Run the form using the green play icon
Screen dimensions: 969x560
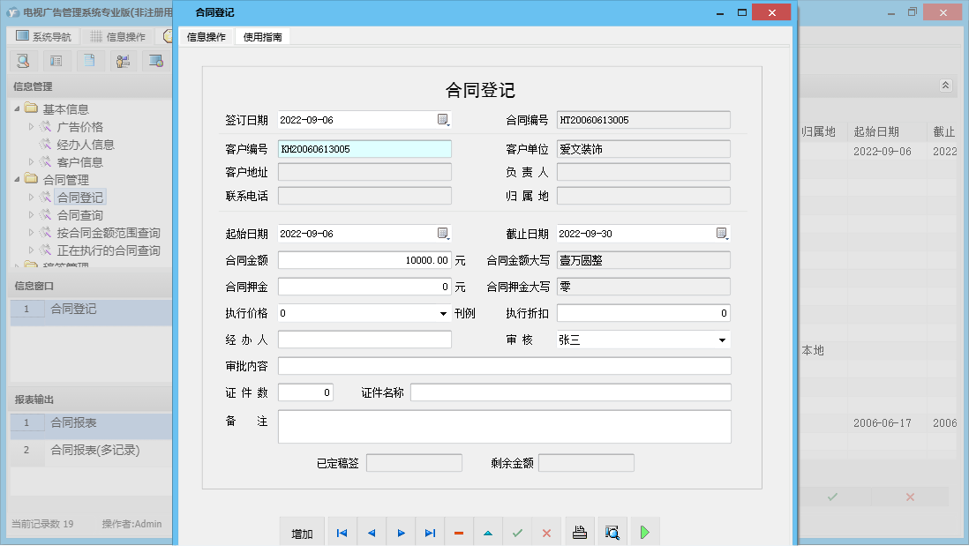click(x=644, y=531)
